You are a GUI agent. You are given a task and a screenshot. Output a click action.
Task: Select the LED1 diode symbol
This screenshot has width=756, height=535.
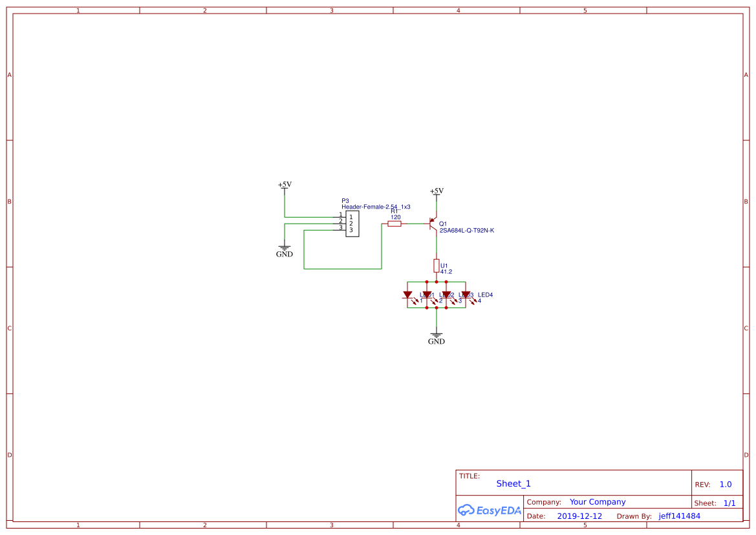click(x=408, y=295)
